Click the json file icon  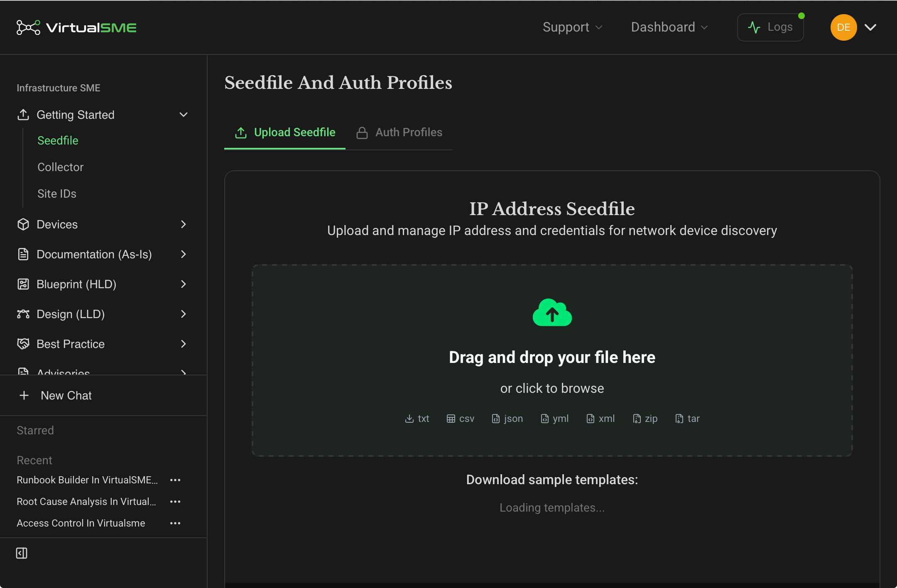496,419
